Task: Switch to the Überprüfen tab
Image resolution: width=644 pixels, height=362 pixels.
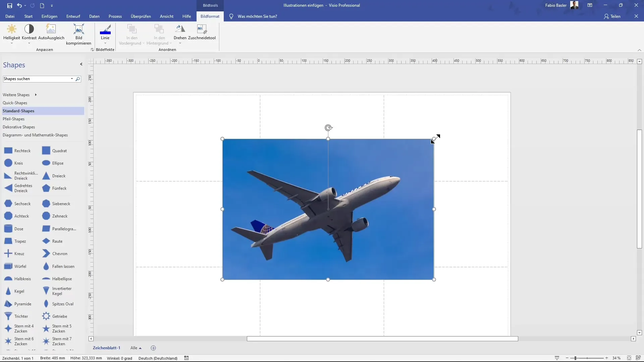Action: [141, 16]
